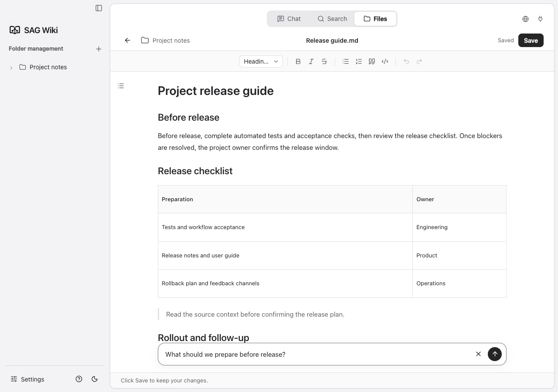Click the plug connection icon
558x392 pixels.
[540, 19]
